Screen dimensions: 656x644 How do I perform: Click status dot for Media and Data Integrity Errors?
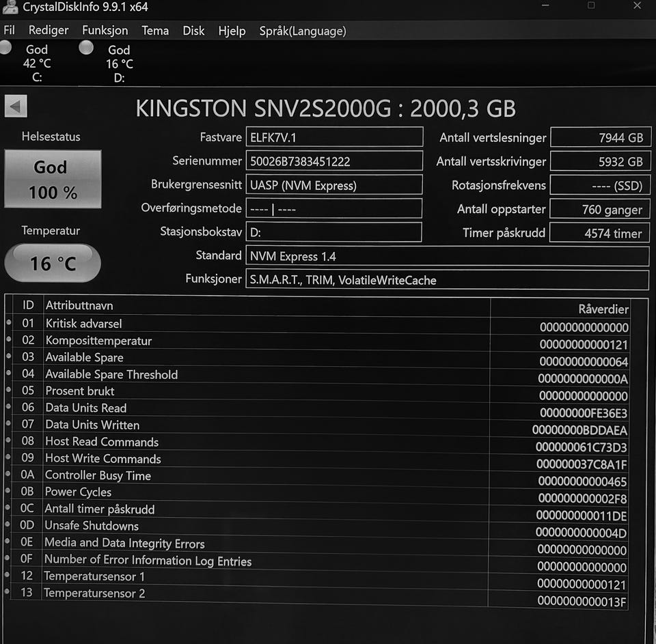point(8,541)
